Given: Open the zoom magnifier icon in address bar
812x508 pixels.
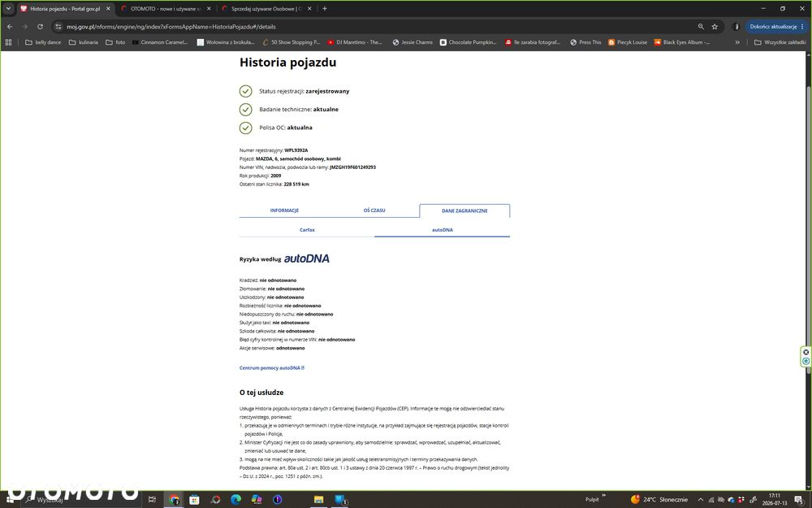Looking at the screenshot, I should click(701, 27).
